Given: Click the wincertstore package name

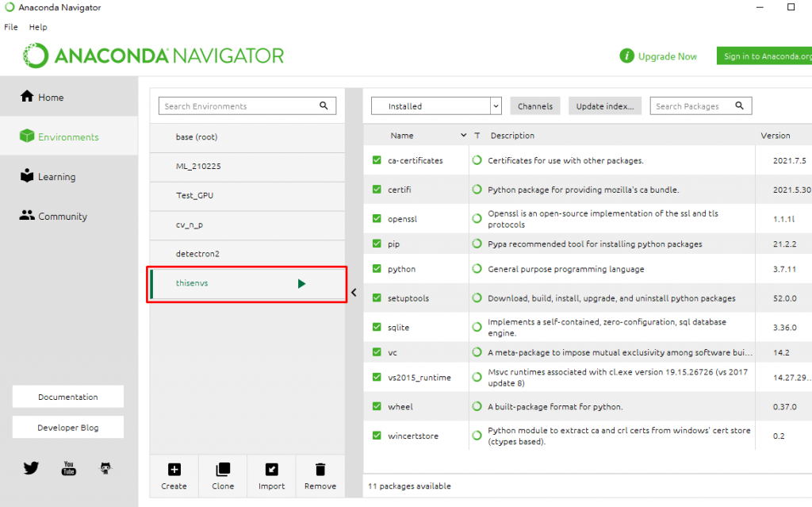Looking at the screenshot, I should (x=412, y=436).
